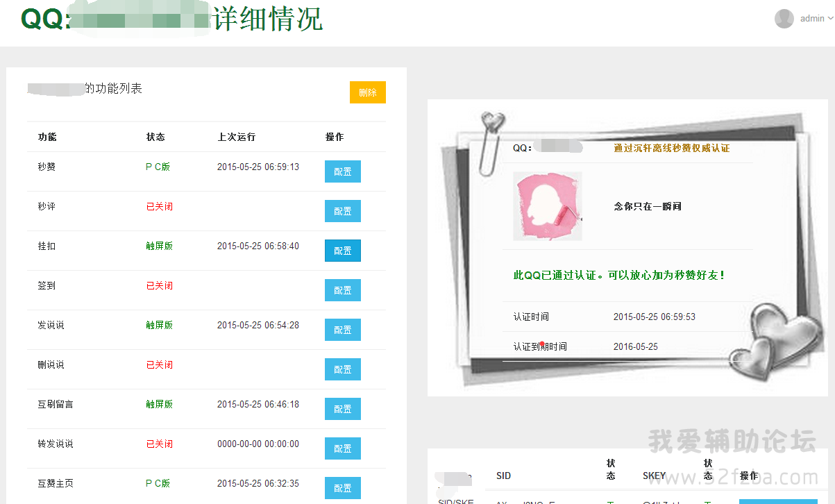Open 配置 for the 秒评 row
835x504 pixels.
pyautogui.click(x=343, y=211)
